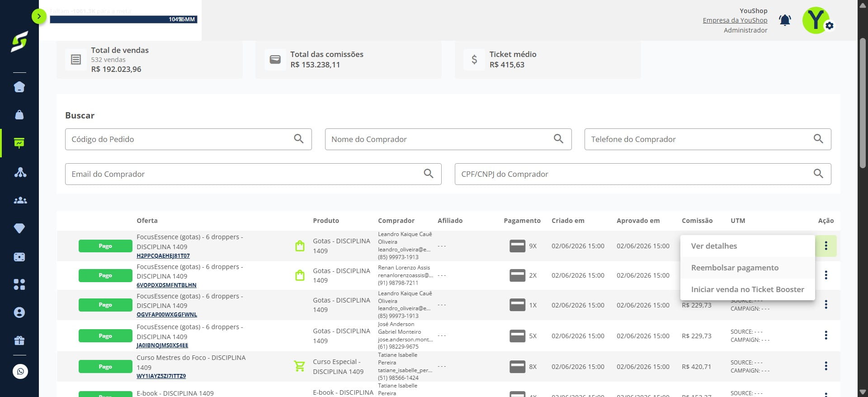Open the notifications bell
This screenshot has height=397, width=868.
coord(785,20)
